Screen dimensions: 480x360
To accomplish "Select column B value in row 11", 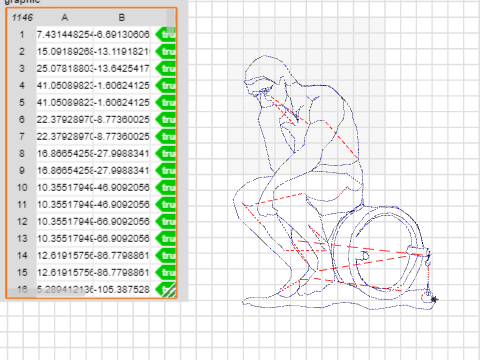I will (122, 204).
